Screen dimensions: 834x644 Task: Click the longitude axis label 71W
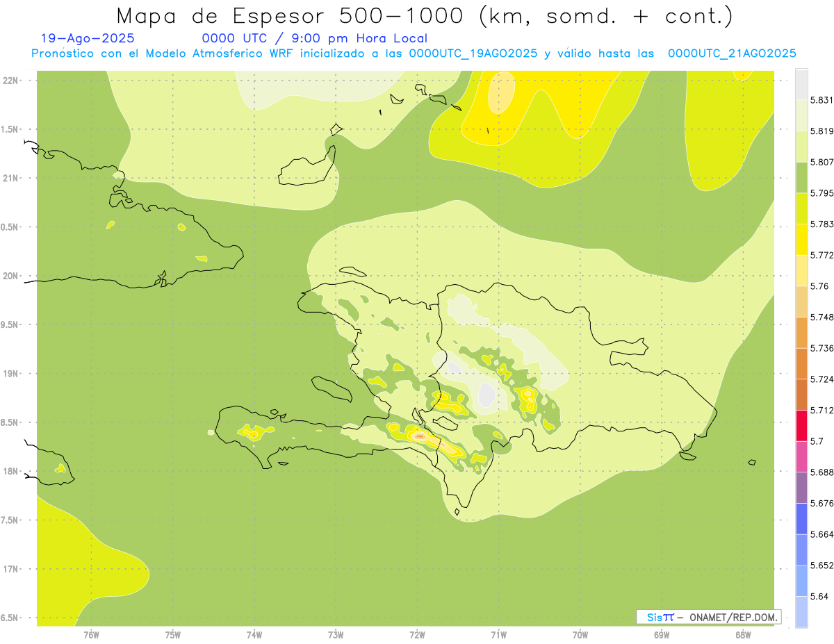(498, 635)
